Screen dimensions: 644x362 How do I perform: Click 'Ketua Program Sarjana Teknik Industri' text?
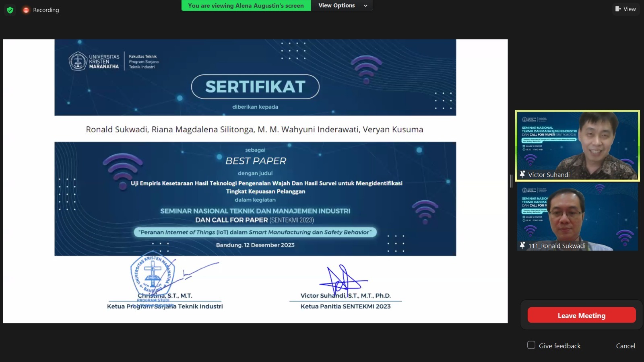pyautogui.click(x=165, y=306)
